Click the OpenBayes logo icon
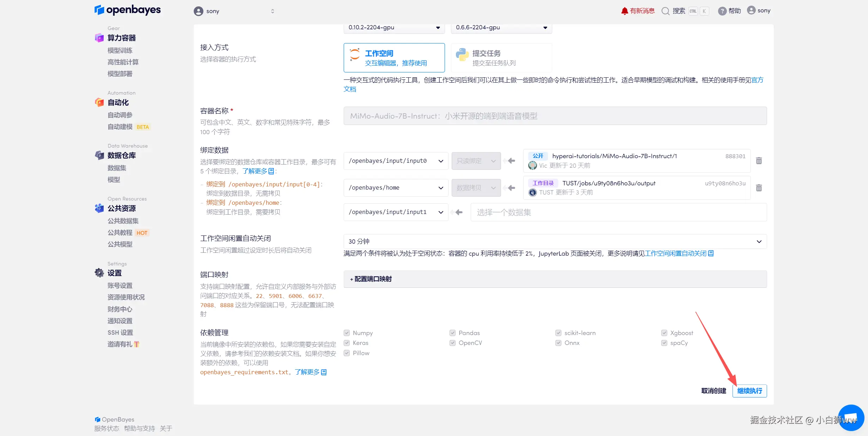Screen dimensions: 868x436 (x=99, y=10)
